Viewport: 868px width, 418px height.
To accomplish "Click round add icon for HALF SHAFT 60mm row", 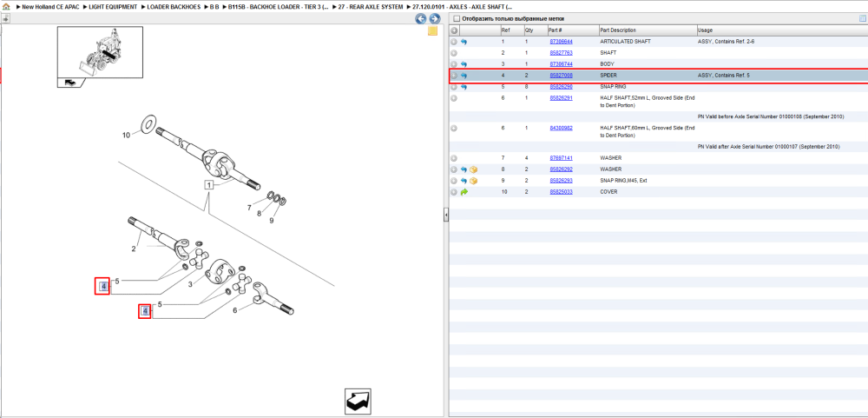I will point(454,128).
